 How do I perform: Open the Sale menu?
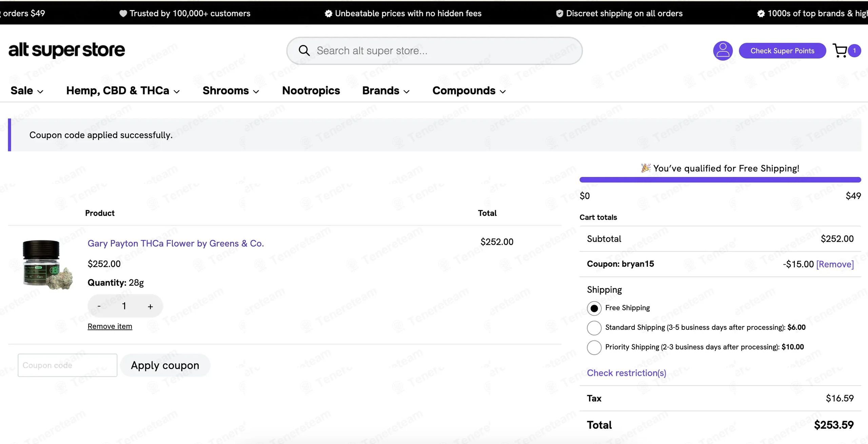point(22,90)
